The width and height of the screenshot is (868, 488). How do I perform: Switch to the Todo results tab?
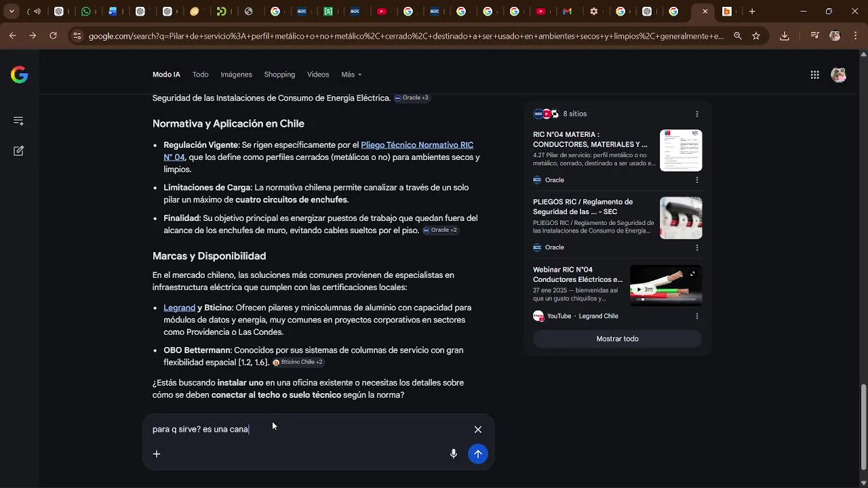(x=200, y=75)
